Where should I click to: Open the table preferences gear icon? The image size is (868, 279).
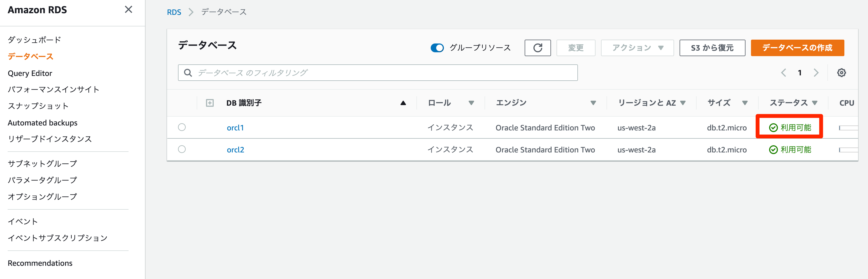pos(842,72)
